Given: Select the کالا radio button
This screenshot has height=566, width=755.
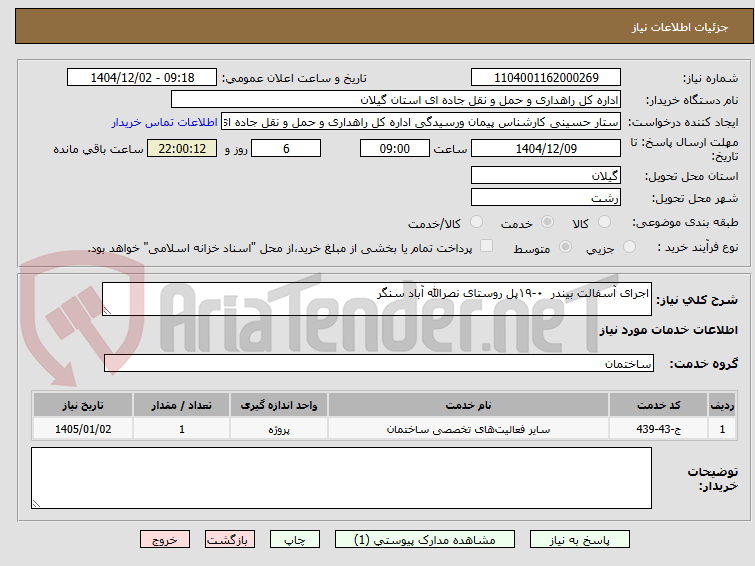Looking at the screenshot, I should click(604, 222).
